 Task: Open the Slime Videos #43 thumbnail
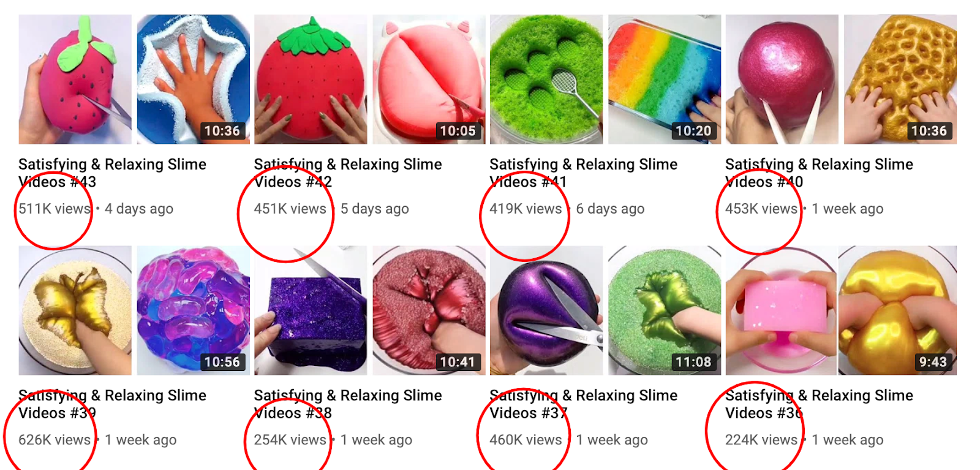(x=134, y=80)
